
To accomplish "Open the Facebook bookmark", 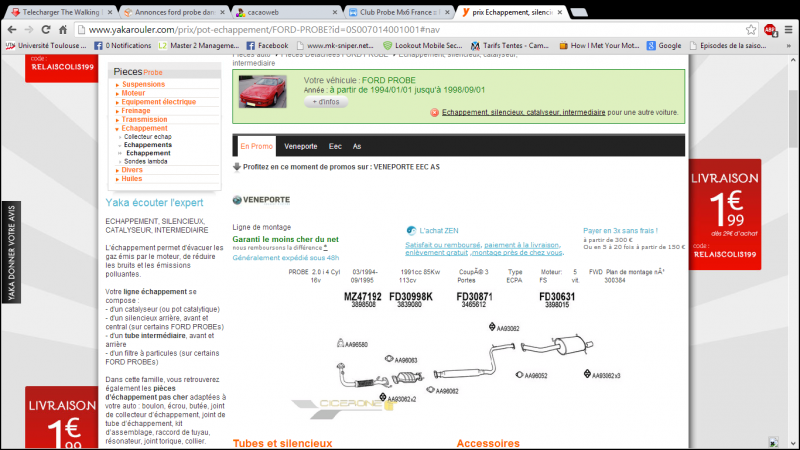I will coord(267,45).
